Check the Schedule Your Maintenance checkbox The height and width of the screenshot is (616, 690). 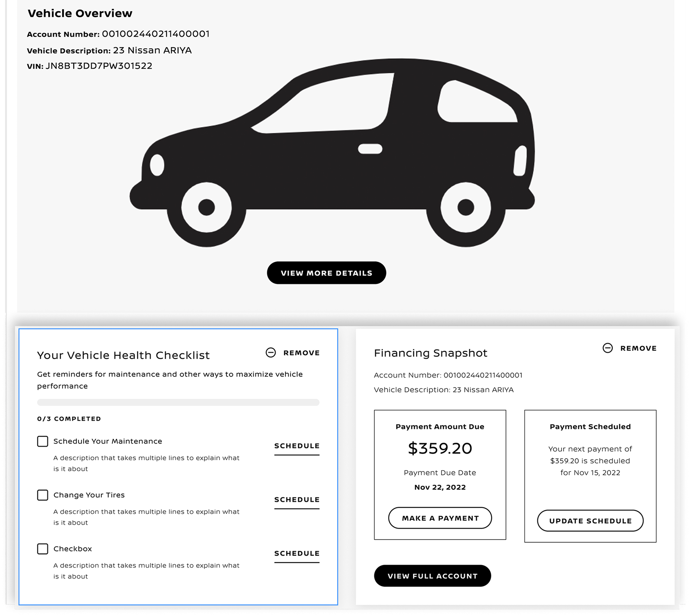[x=42, y=441]
